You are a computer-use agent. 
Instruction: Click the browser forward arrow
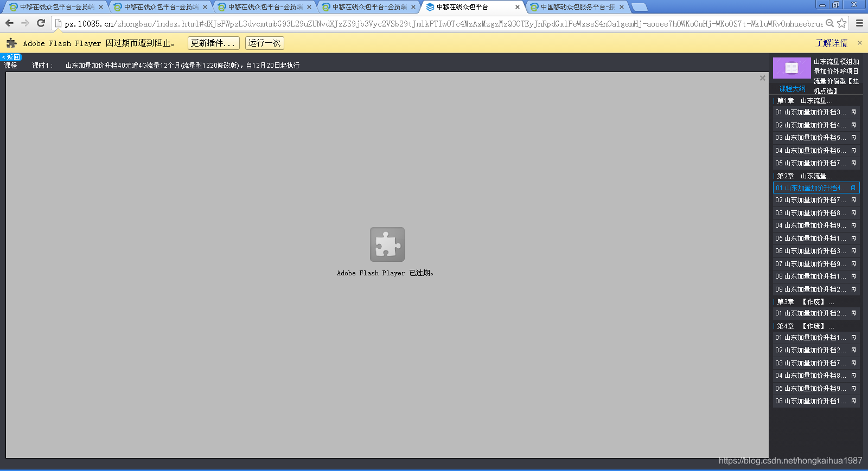pyautogui.click(x=25, y=23)
